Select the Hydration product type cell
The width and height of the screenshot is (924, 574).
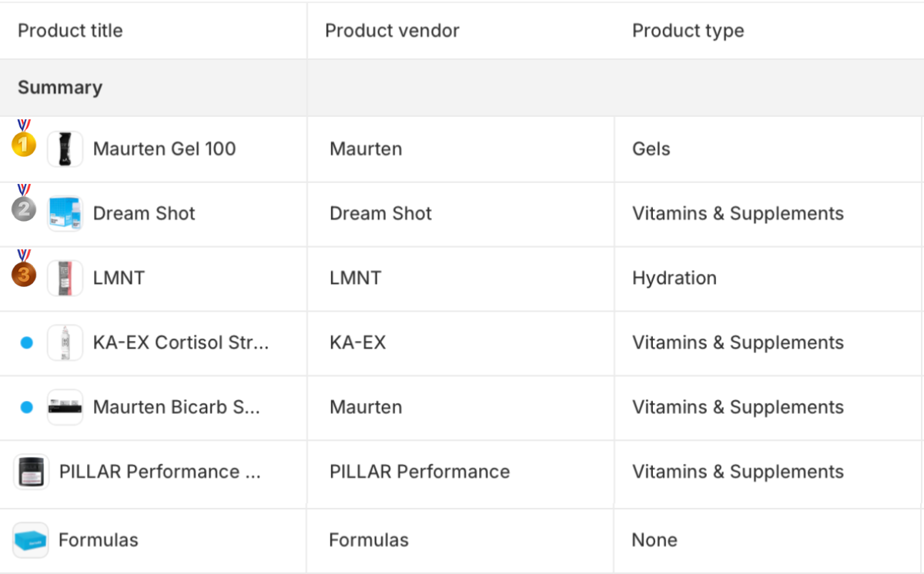point(674,278)
